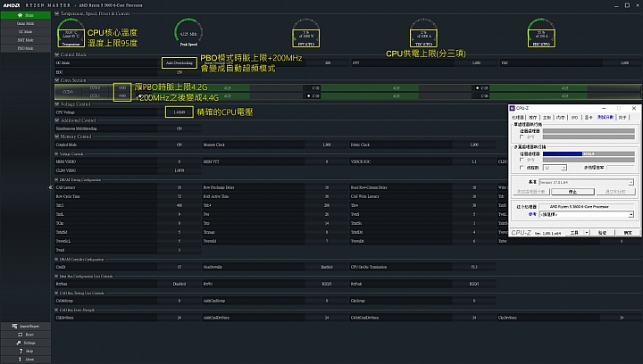This screenshot has height=364, width=643.
Task: Click the AMD logo in title bar
Action: click(12, 5)
